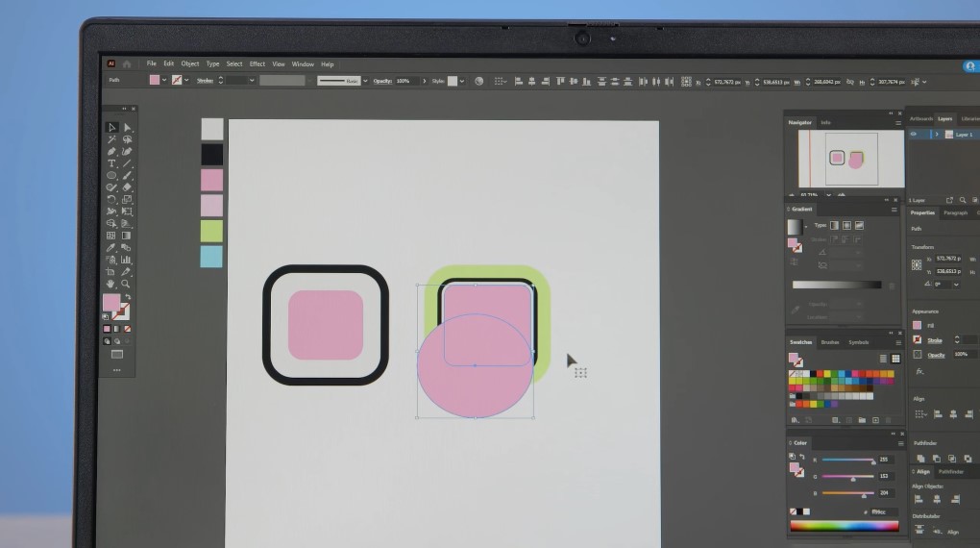Open graphic Style dropdown
980x548 pixels.
(x=462, y=81)
